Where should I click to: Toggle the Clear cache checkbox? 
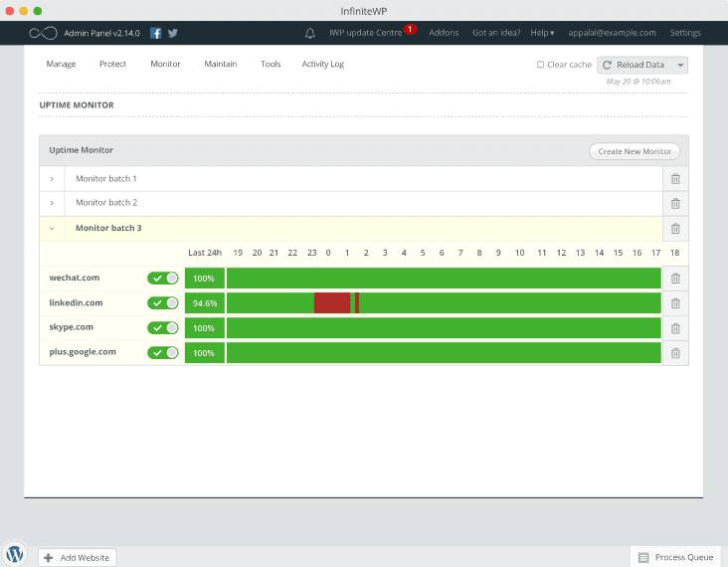coord(540,65)
